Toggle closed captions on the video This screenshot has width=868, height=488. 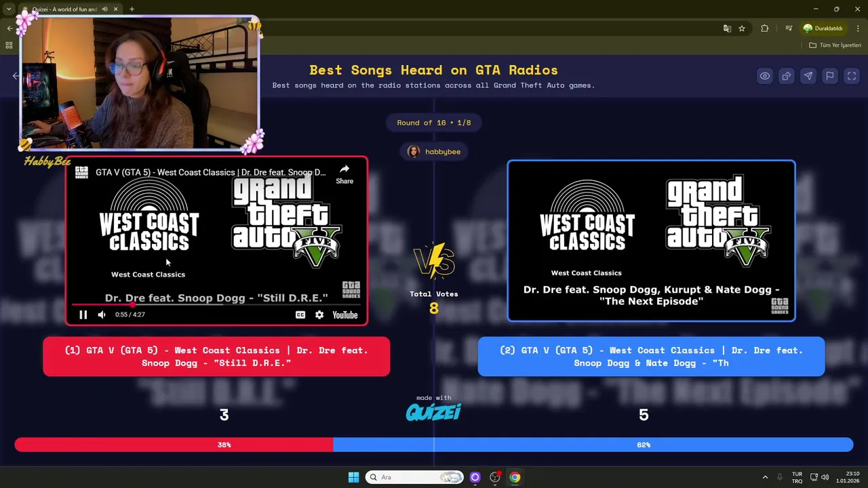(300, 314)
